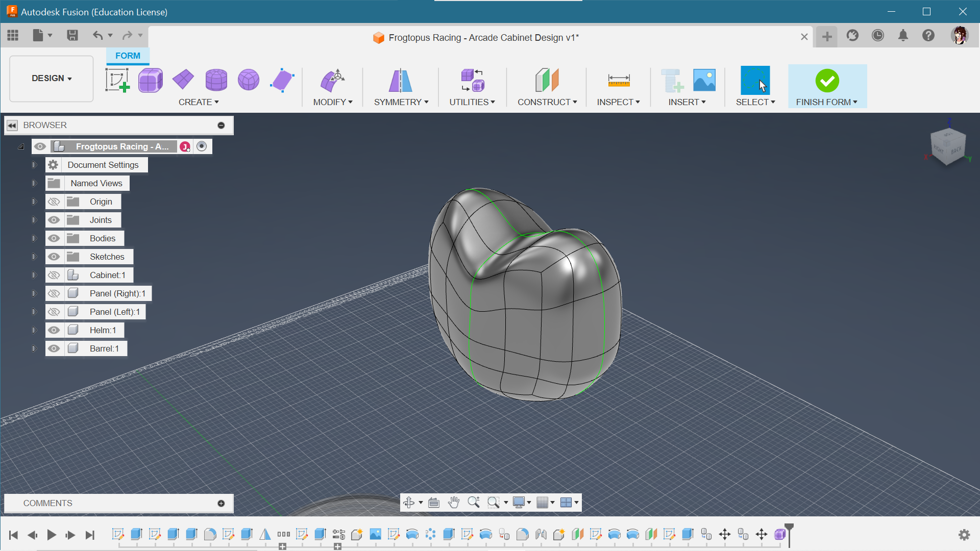Open the notifications bell

point(903,35)
